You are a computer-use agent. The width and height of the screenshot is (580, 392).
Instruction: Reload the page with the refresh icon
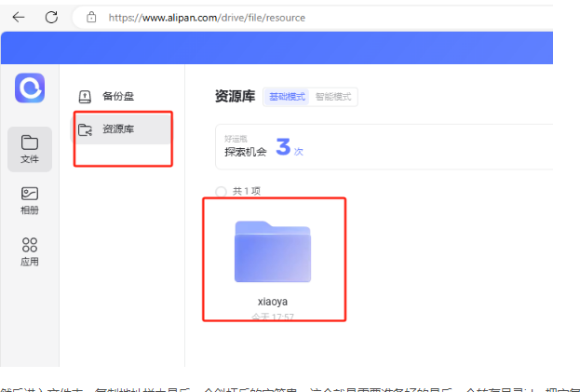click(51, 17)
